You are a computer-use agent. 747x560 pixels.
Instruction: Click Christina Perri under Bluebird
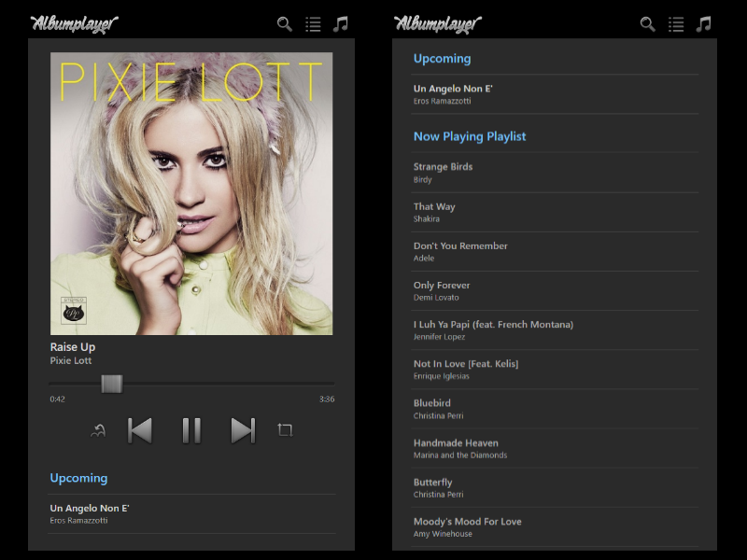438,415
